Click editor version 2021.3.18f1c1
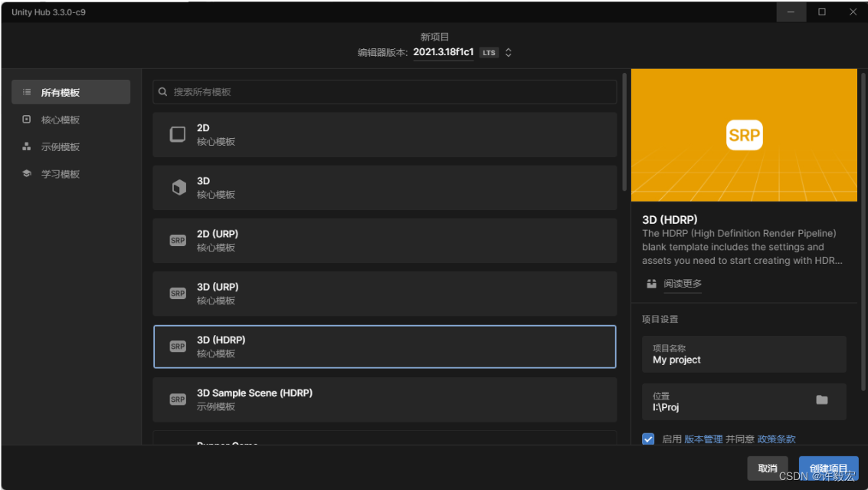 click(444, 52)
